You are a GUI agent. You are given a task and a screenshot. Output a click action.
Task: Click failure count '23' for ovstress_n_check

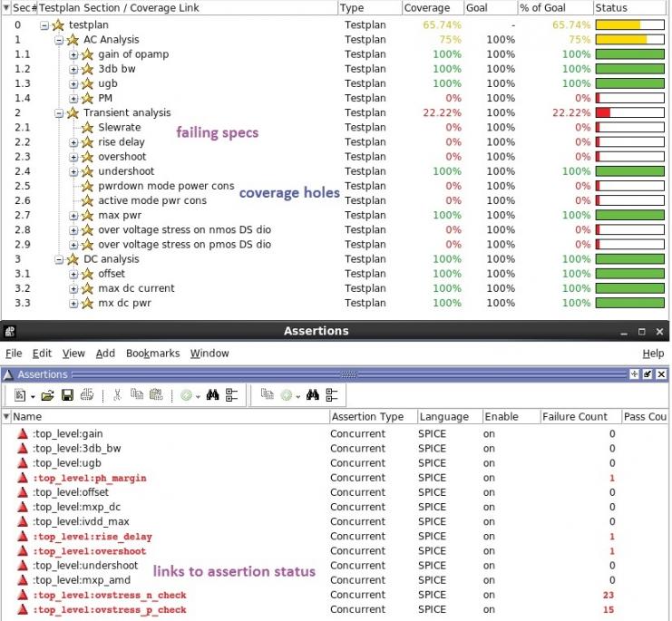[x=609, y=595]
